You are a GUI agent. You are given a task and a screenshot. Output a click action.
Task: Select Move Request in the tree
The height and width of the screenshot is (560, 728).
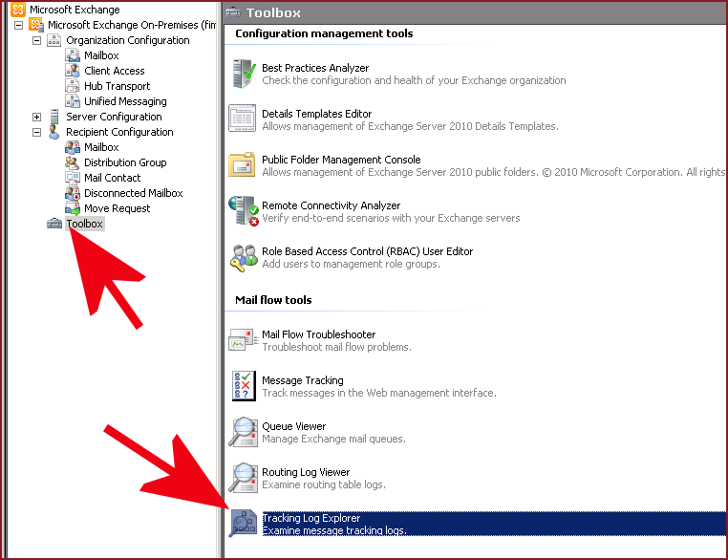coord(117,208)
